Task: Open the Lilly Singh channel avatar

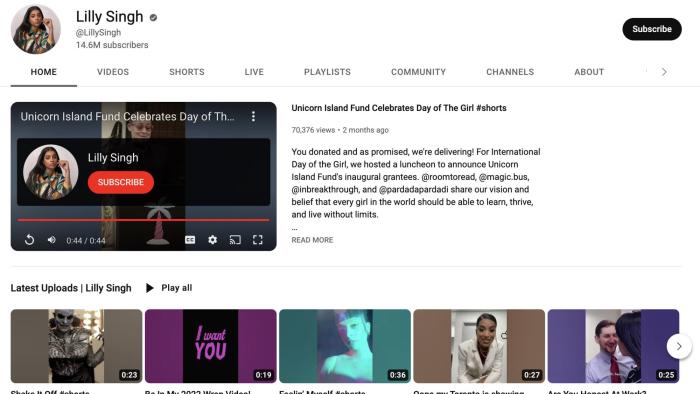Action: coord(36,29)
